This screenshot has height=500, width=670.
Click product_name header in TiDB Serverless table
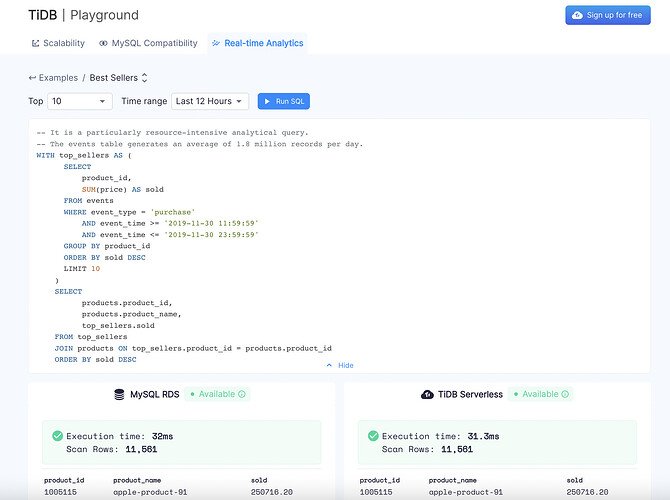(x=453, y=480)
